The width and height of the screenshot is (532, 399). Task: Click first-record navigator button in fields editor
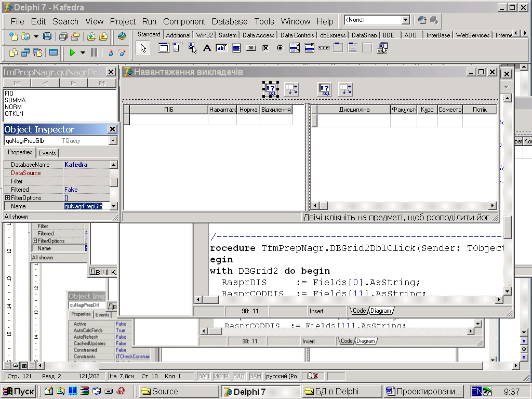[17, 83]
